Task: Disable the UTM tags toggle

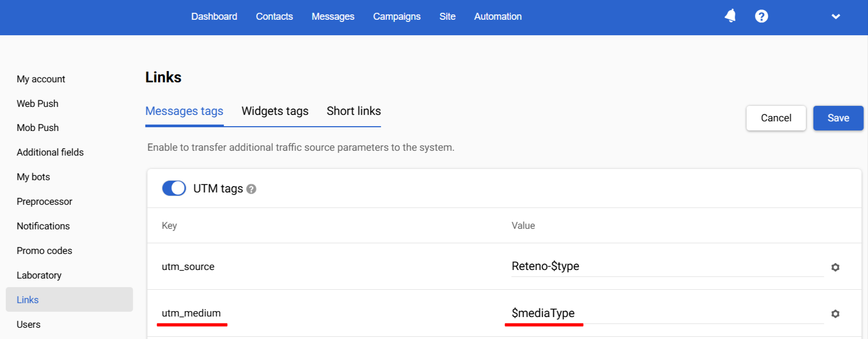Action: click(174, 188)
